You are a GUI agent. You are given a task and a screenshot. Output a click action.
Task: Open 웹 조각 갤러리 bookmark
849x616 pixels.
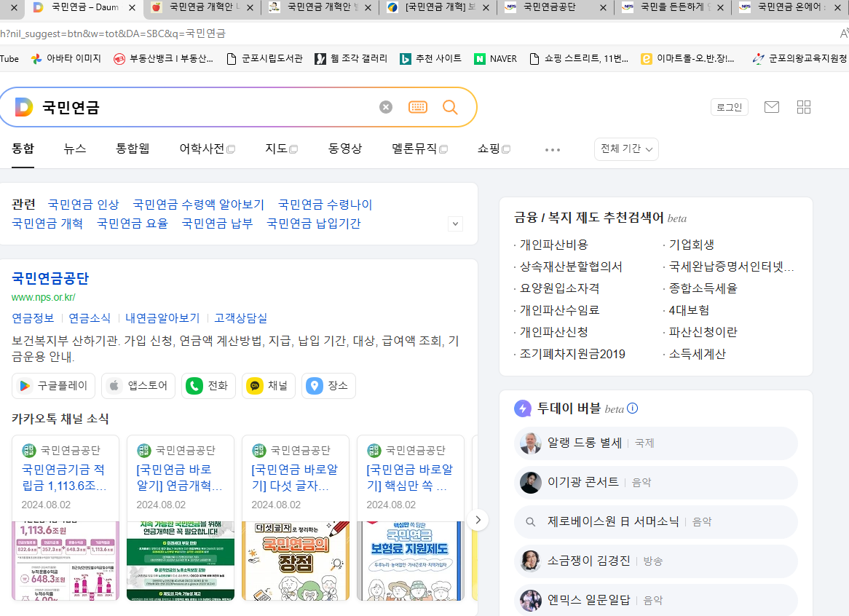click(x=351, y=58)
